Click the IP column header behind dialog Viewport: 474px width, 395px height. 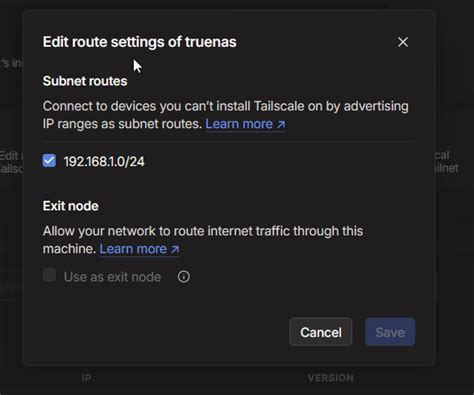click(86, 378)
